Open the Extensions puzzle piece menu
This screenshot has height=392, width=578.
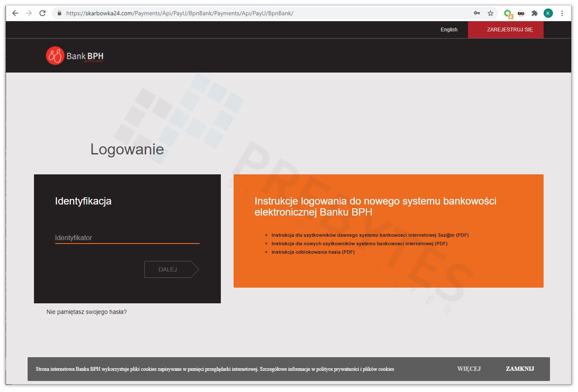point(535,13)
